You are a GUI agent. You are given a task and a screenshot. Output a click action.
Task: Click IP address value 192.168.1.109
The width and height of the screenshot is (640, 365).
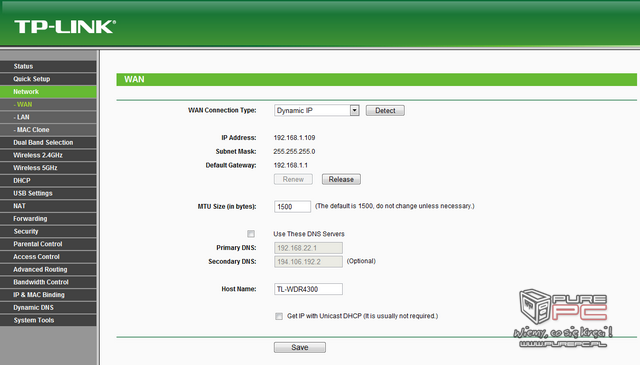pos(294,138)
